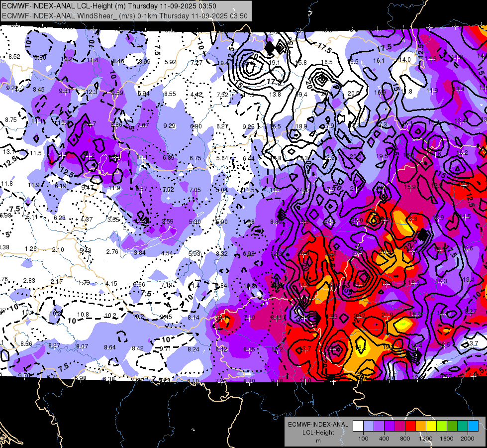
Task: Click the yellow legend swatch
Action: (x=431, y=426)
